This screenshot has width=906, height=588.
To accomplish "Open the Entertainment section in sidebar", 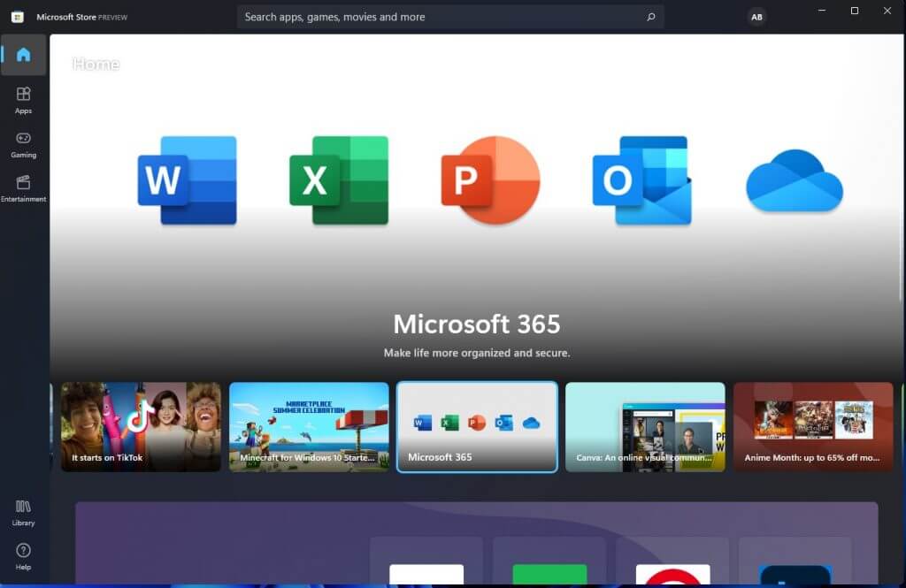I will coord(23,188).
